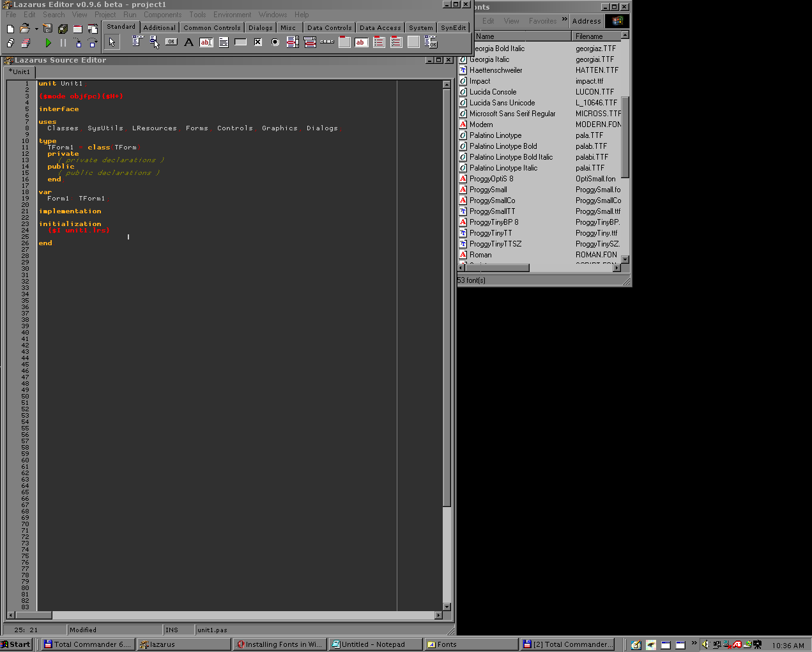Click the Step Over icon
Screen dimensions: 812x652
click(93, 43)
